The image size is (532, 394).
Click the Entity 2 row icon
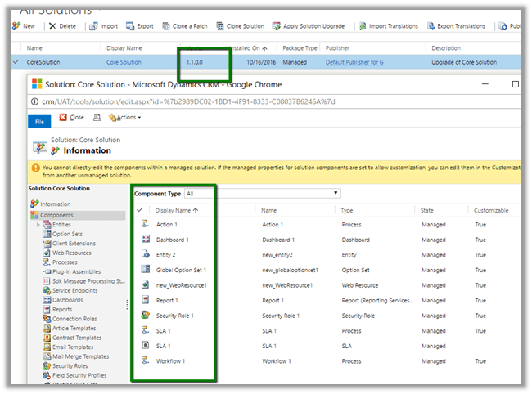145,254
